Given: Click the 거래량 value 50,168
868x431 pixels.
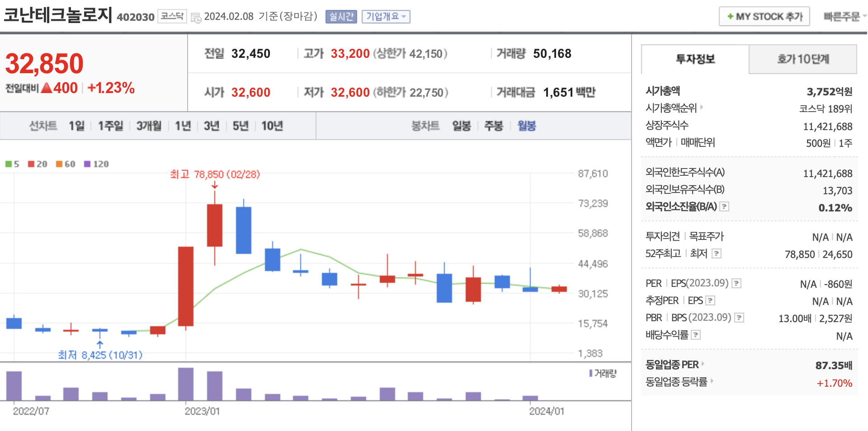Looking at the screenshot, I should click(x=552, y=54).
